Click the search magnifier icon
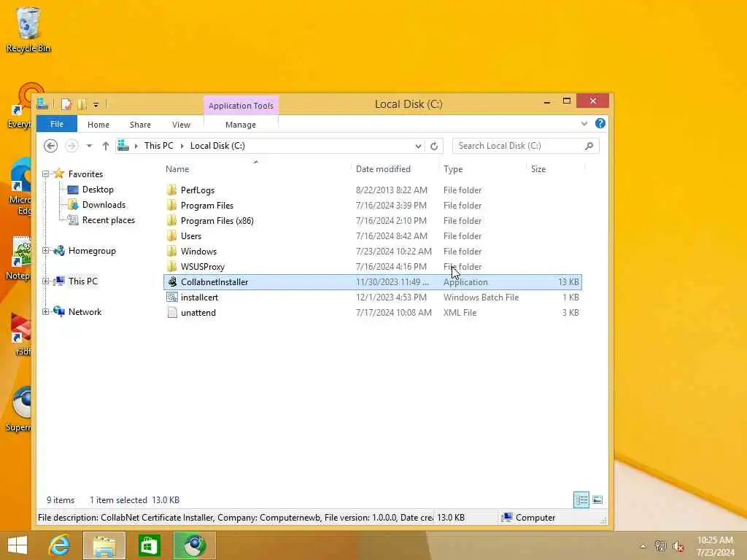The image size is (747, 560). point(589,146)
